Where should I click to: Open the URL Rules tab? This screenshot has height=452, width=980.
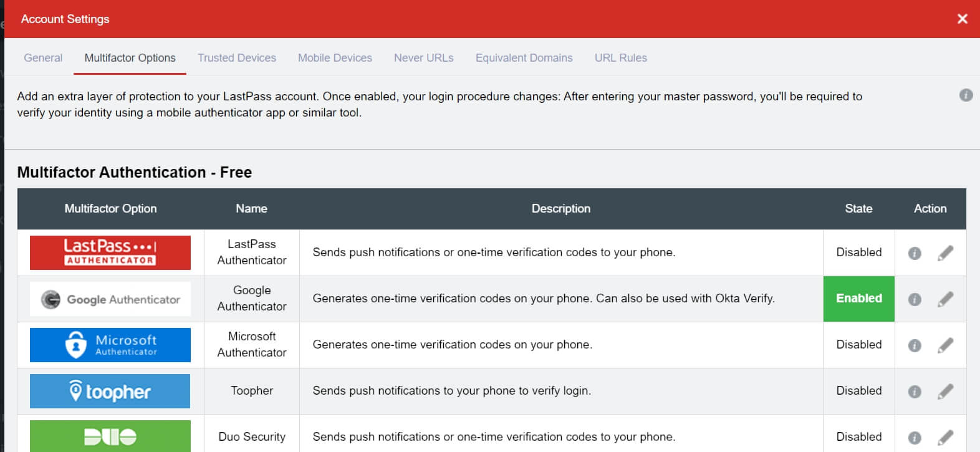click(x=621, y=58)
